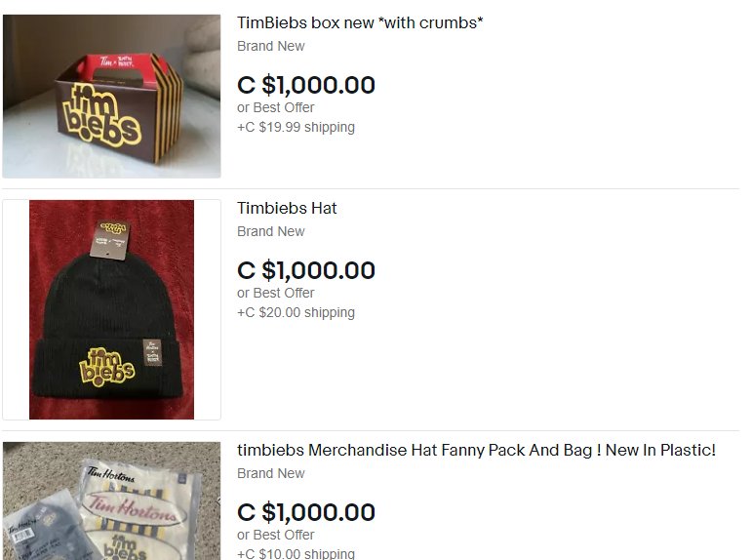Open the black Timbiebs beanie photo
Image resolution: width=752 pixels, height=560 pixels.
111,309
